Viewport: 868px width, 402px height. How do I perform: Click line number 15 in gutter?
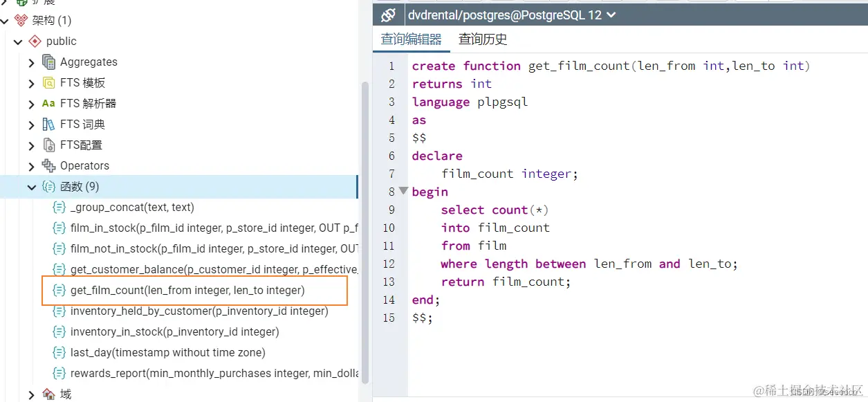(x=388, y=318)
